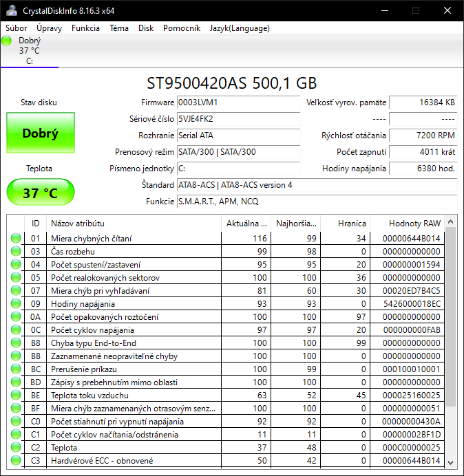This screenshot has width=464, height=476.
Task: Click the Aktuálna column header
Action: coord(246,224)
